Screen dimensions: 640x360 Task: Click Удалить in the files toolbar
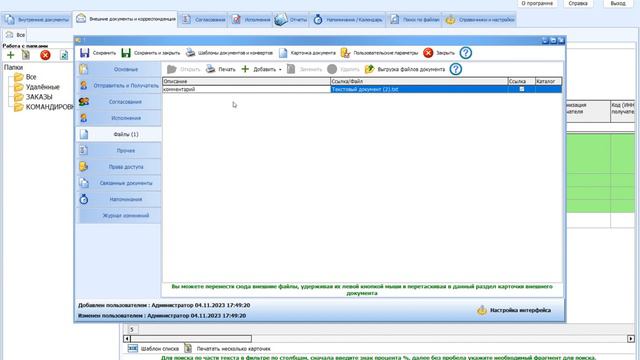[343, 69]
